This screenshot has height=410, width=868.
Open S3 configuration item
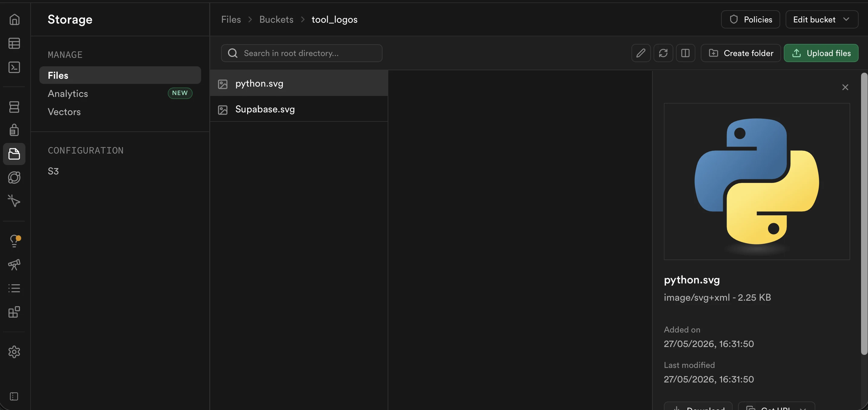point(53,171)
